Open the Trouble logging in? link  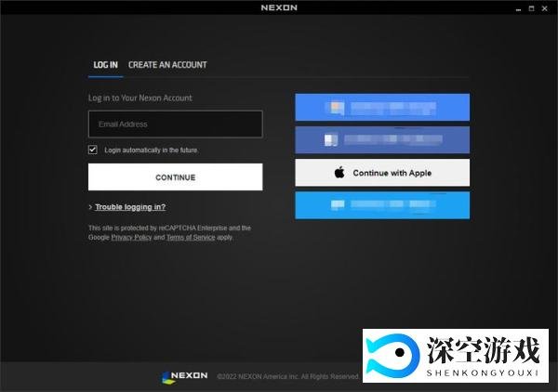click(130, 207)
